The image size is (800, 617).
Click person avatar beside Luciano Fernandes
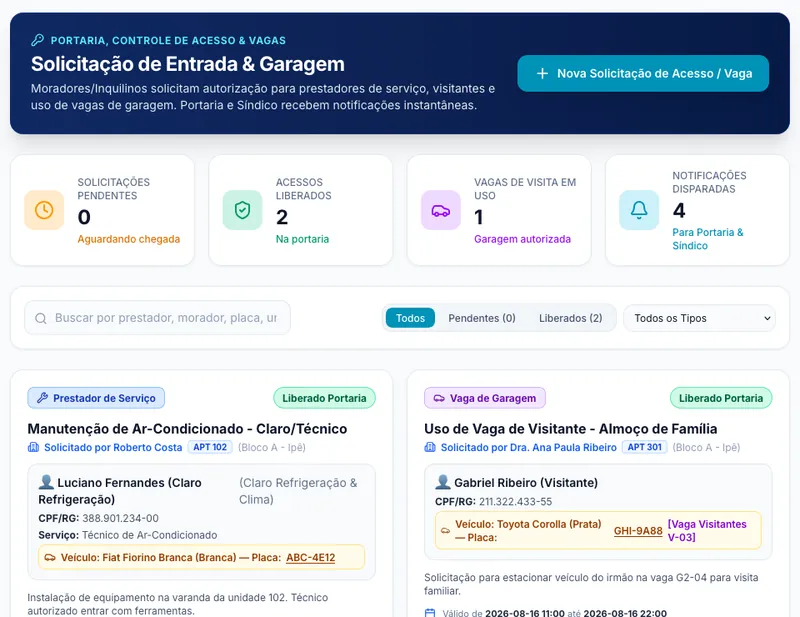[46, 482]
